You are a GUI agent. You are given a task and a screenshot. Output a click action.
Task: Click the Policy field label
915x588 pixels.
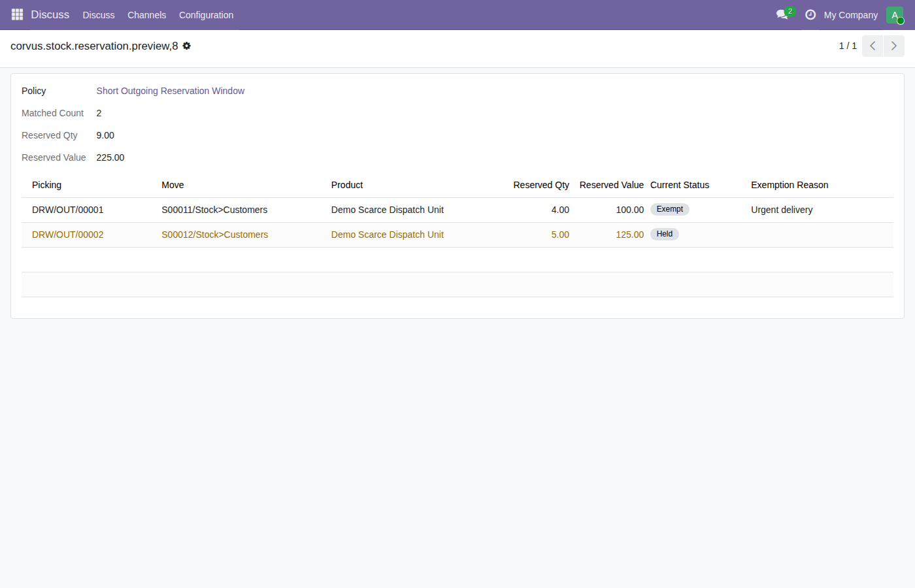[34, 91]
